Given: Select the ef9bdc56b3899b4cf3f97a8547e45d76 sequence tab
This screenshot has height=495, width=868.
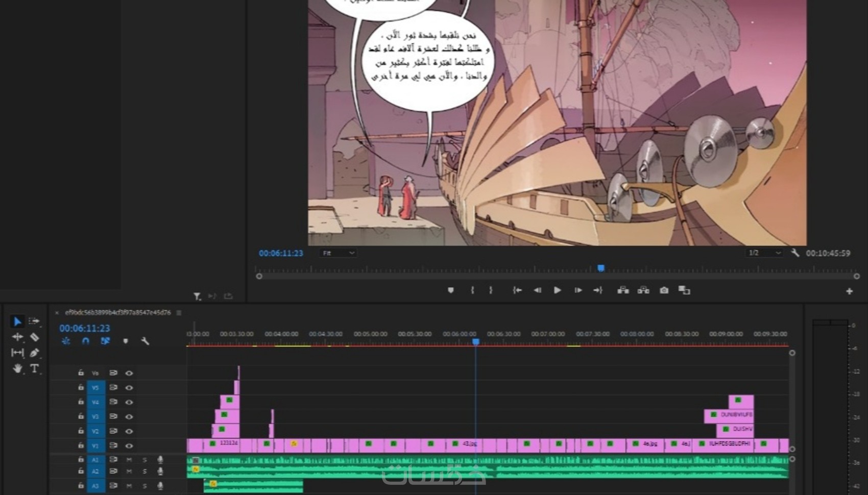Looking at the screenshot, I should coord(118,312).
